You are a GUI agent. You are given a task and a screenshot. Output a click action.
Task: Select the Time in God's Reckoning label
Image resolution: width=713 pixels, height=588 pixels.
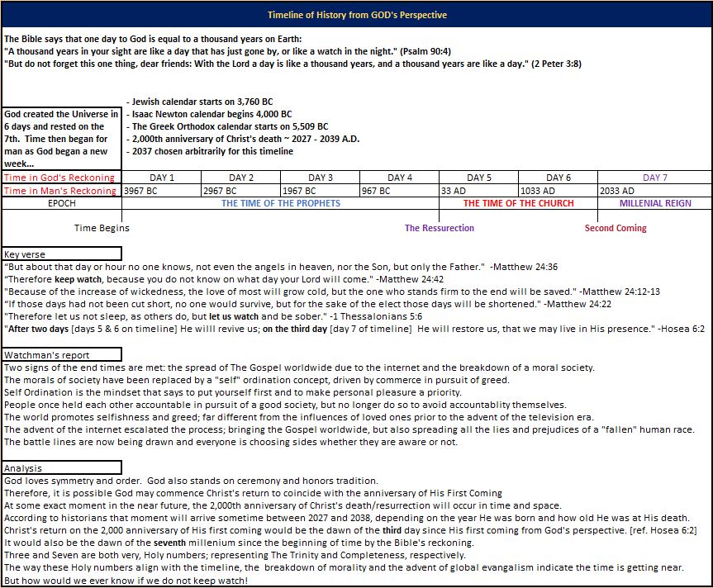pyautogui.click(x=61, y=178)
